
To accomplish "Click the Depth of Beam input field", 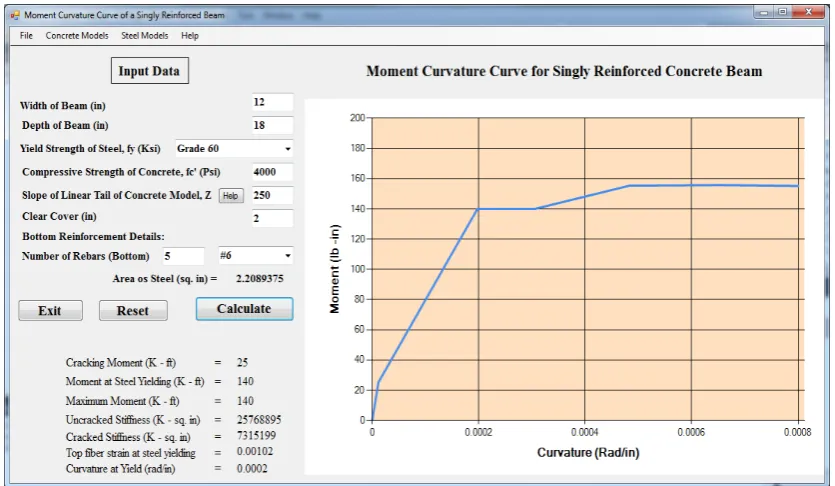I will click(272, 126).
